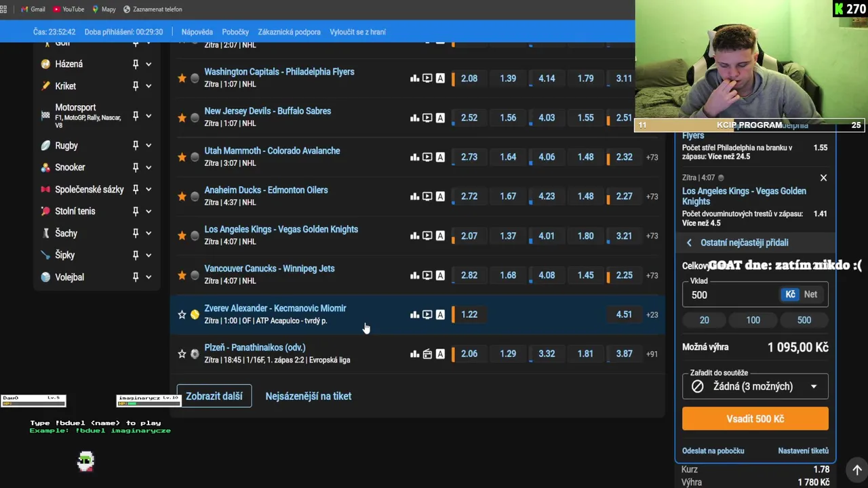
Task: Set quick stake to 20
Action: pos(705,320)
